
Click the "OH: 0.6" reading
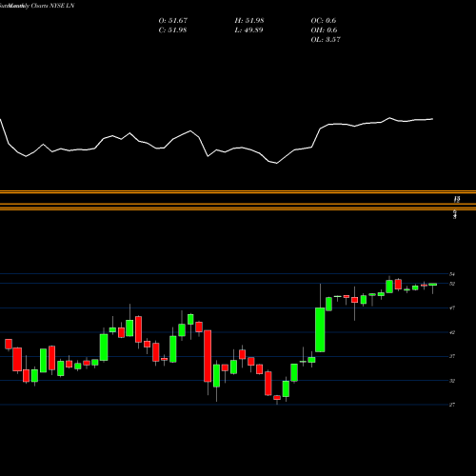[324, 30]
